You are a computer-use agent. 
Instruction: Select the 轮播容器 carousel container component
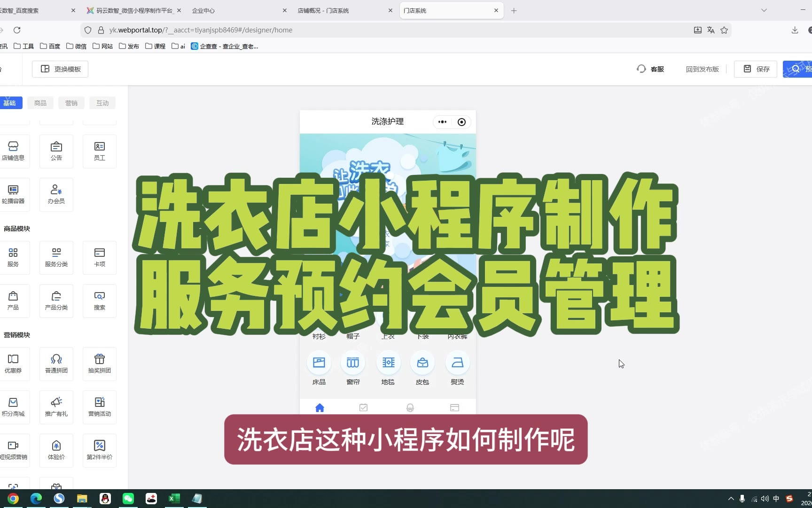(x=13, y=194)
